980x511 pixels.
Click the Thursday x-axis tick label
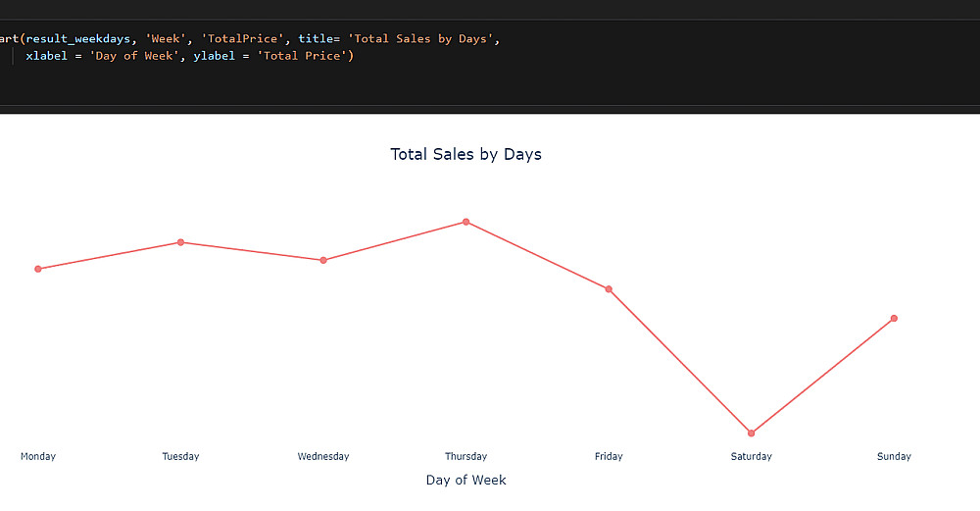point(466,456)
